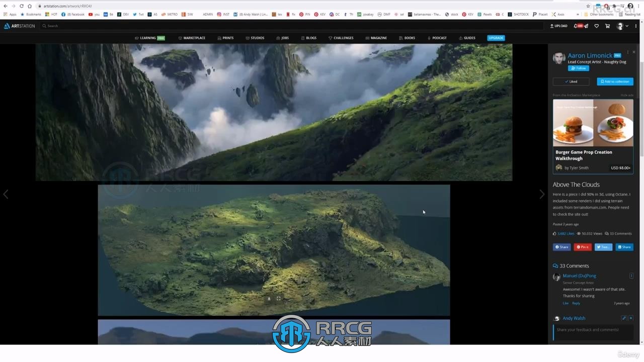Reply to Manuel (Du)Pong's comment
The image size is (644, 362).
(576, 303)
